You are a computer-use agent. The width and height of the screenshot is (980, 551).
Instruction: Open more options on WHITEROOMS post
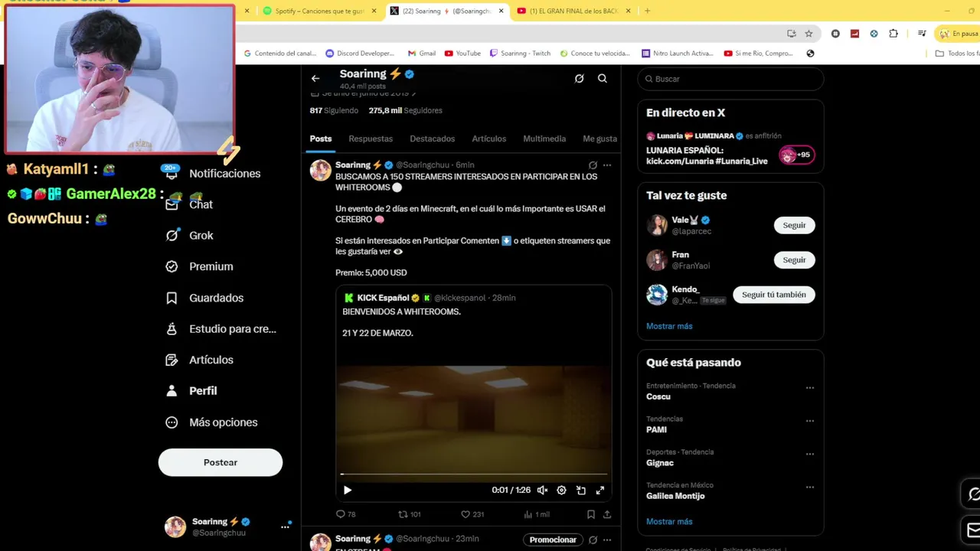(x=607, y=165)
